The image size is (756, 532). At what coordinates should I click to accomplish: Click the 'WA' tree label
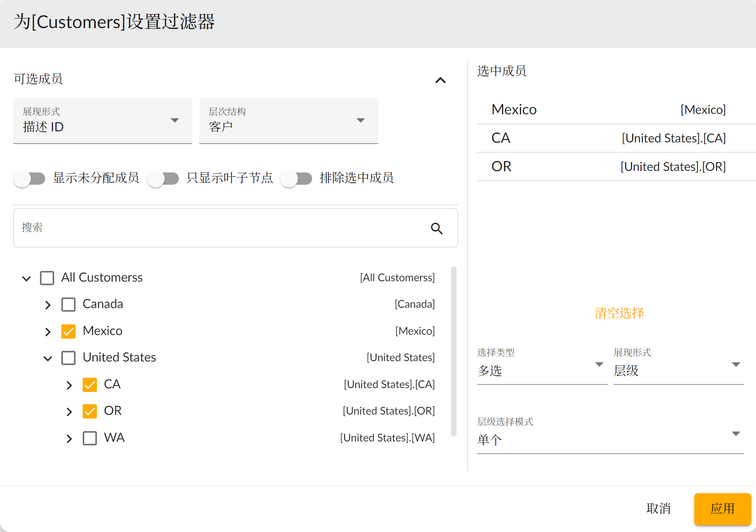click(114, 437)
